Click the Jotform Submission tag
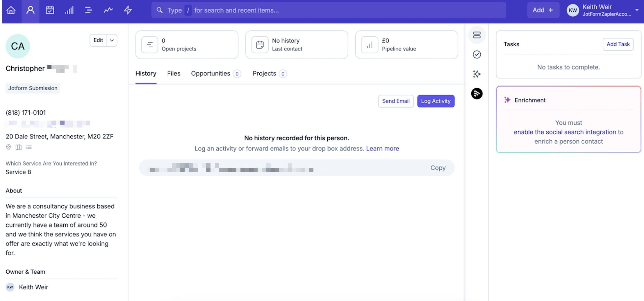 [33, 88]
